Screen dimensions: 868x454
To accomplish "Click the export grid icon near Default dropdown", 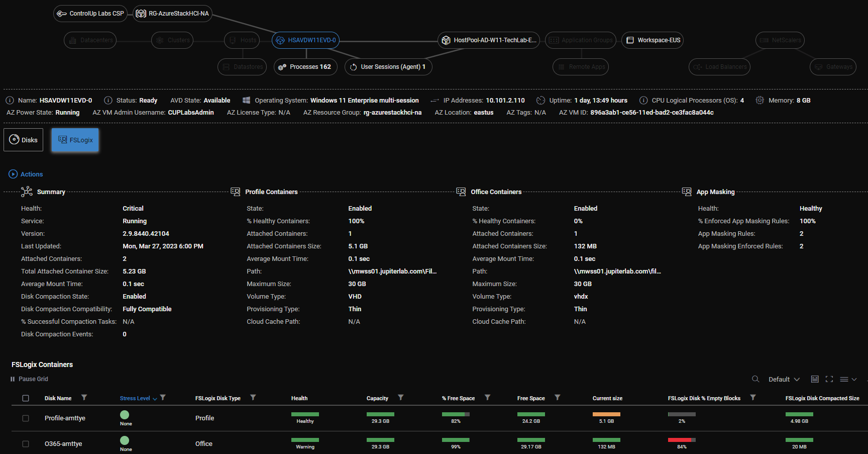I will click(x=815, y=379).
